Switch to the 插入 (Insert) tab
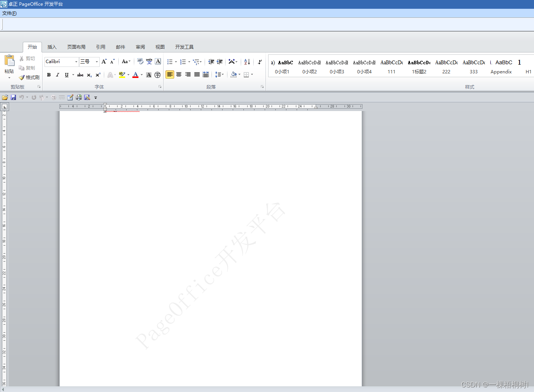The image size is (534, 392). 52,47
